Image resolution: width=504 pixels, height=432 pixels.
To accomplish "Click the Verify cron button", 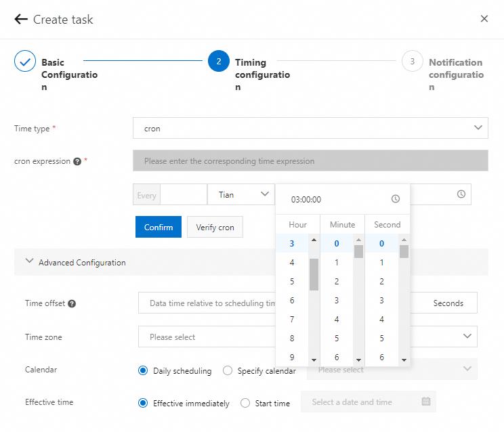I will tap(215, 227).
